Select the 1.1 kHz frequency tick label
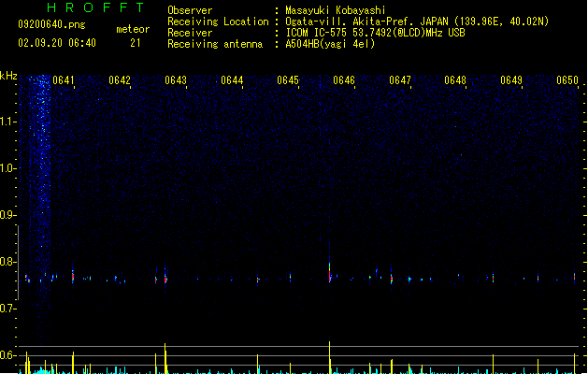 pyautogui.click(x=7, y=122)
